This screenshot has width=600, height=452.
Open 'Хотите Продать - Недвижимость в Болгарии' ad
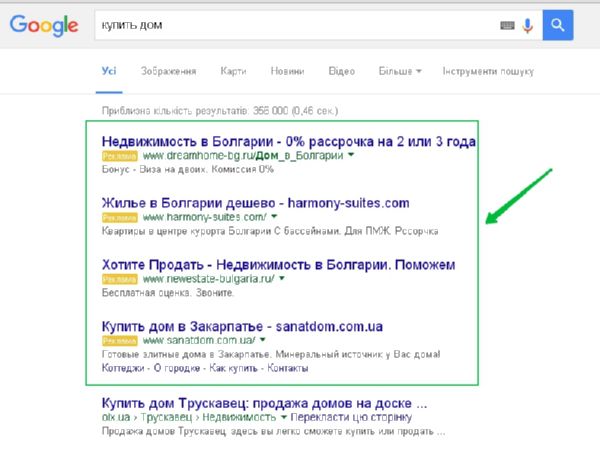click(279, 265)
